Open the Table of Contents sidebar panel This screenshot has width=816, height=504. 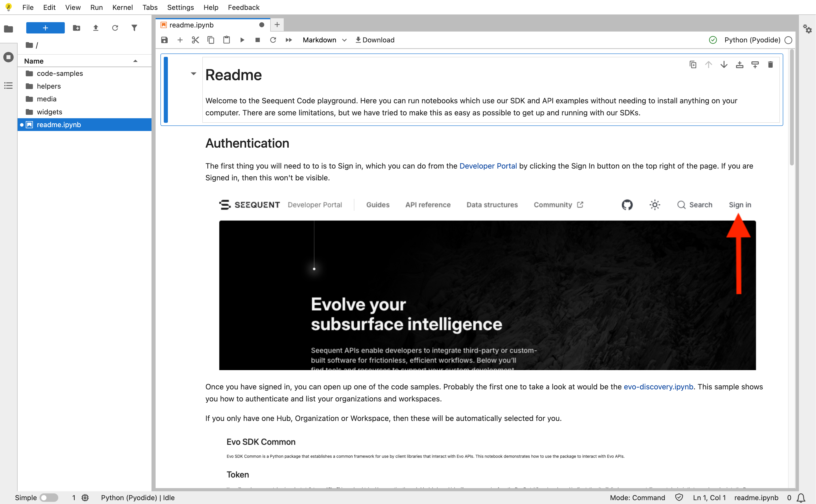click(8, 86)
